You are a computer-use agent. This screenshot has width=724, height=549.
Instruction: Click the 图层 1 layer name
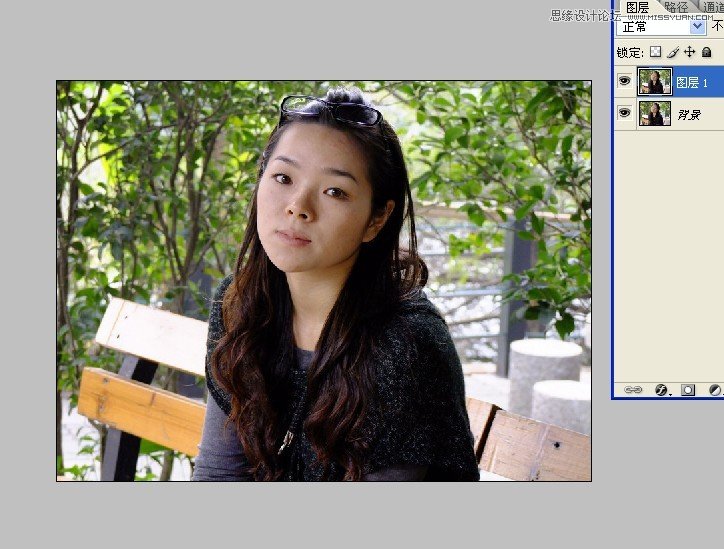692,83
